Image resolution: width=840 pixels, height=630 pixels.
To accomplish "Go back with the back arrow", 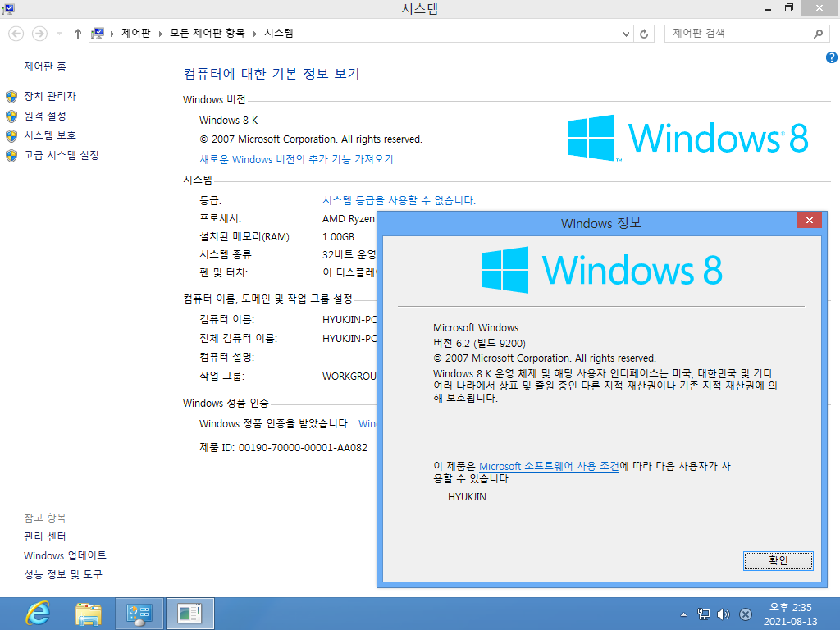I will click(x=16, y=34).
